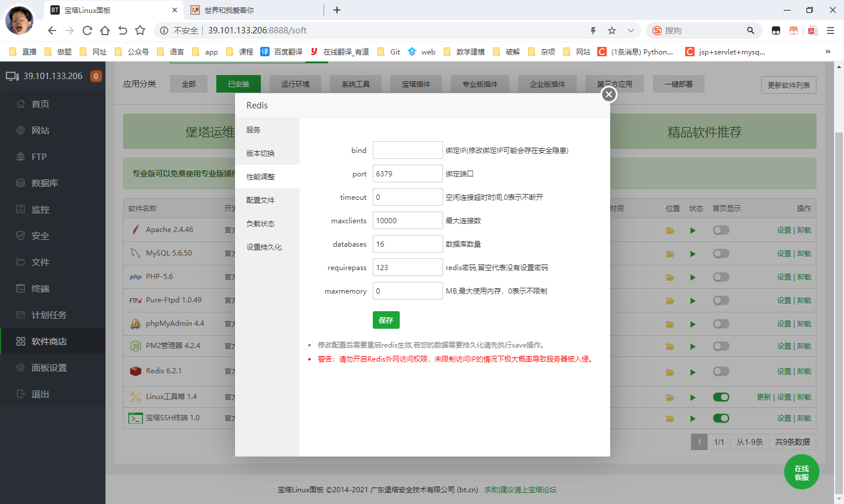Screen dimensions: 844x504
Task: Click the play status icon for MySQL
Action: click(693, 254)
